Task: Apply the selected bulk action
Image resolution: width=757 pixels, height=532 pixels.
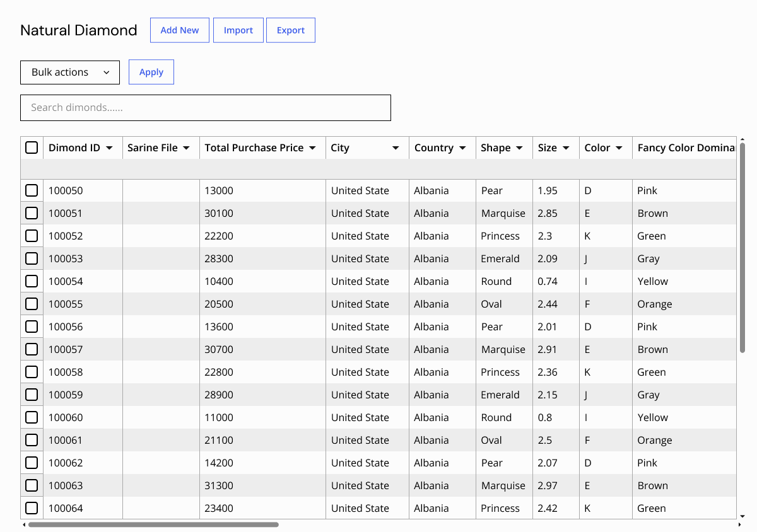Action: click(151, 72)
